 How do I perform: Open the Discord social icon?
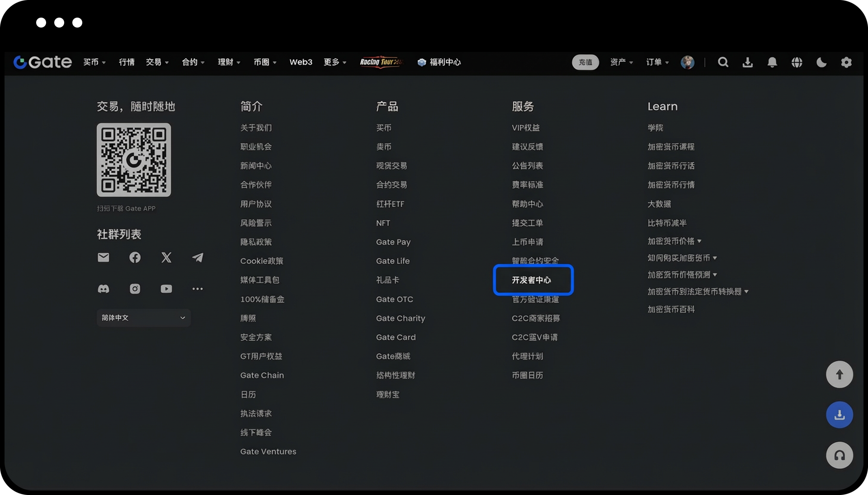[x=104, y=289]
